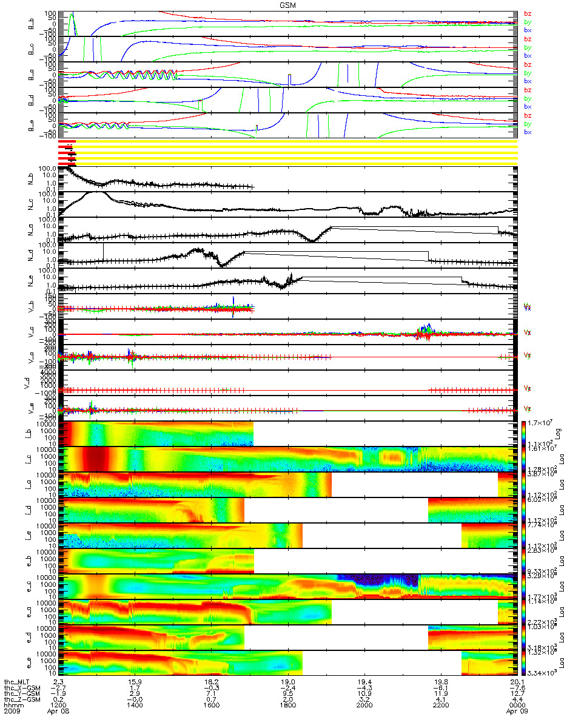Screen dimensions: 564x728
Task: Click the 2009 year label
Action: point(13,712)
